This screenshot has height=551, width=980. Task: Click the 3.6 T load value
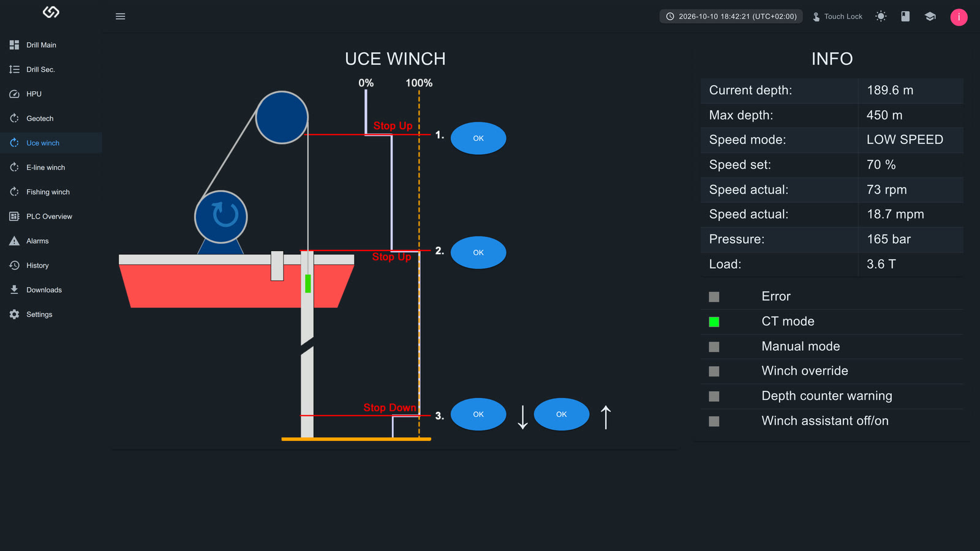881,264
